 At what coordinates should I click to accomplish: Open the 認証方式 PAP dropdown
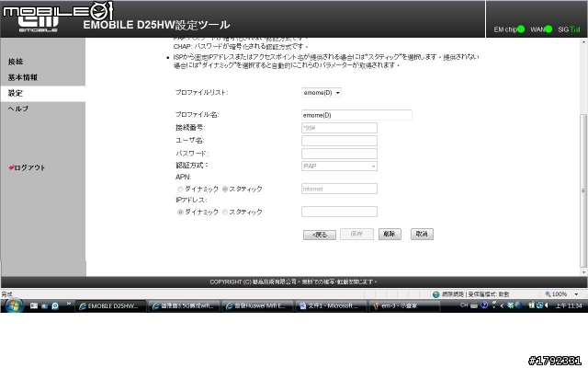click(x=339, y=166)
